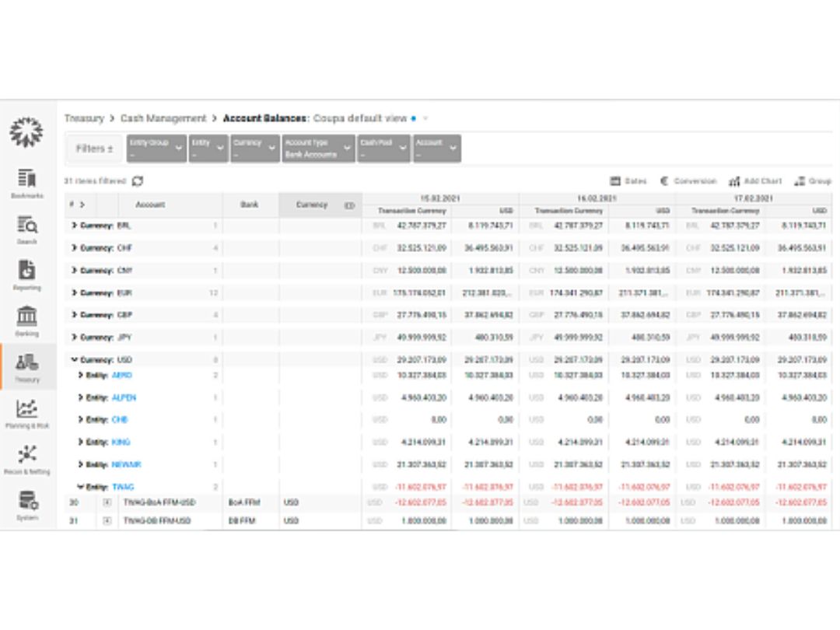Expand the Entity: ALPEN group

(x=80, y=397)
